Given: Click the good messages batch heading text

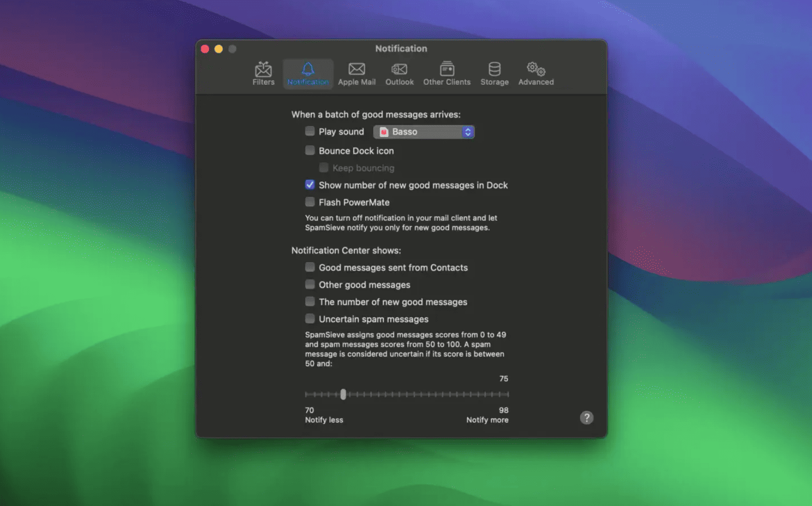Looking at the screenshot, I should (375, 114).
